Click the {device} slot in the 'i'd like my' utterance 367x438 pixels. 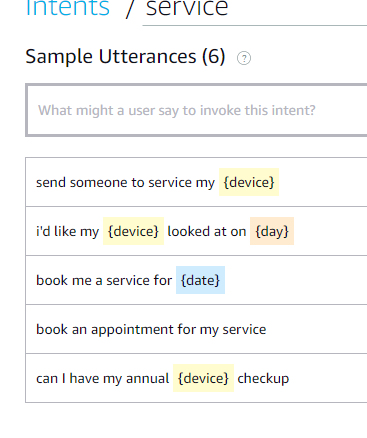click(x=133, y=231)
